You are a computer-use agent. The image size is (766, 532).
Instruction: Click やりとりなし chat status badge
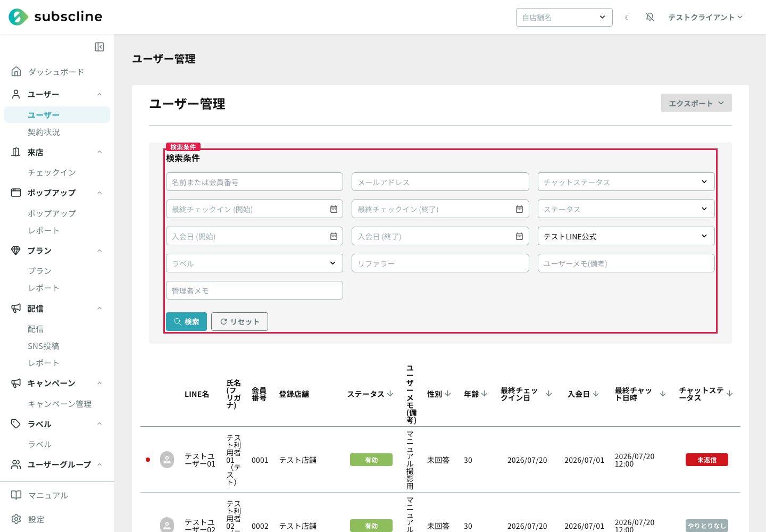point(707,526)
